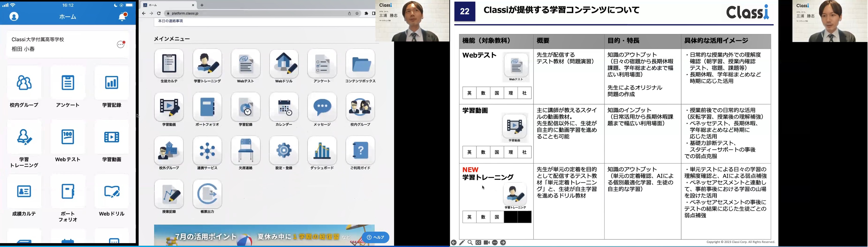Go back in the browser
This screenshot has height=247, width=868.
[x=144, y=14]
